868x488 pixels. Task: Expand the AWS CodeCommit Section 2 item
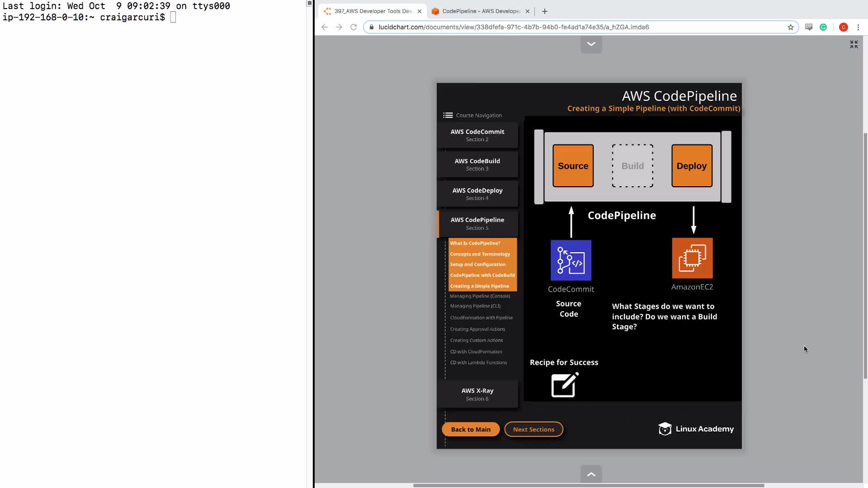pos(477,135)
